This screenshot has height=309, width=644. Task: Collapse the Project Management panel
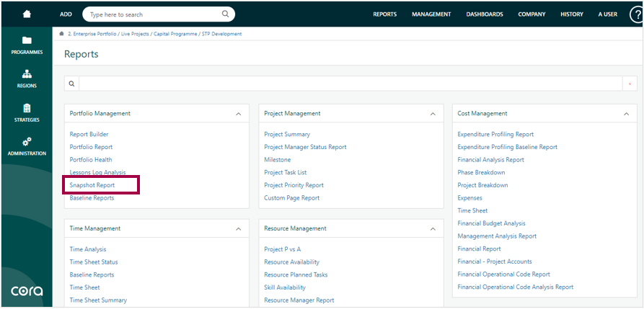(x=433, y=114)
